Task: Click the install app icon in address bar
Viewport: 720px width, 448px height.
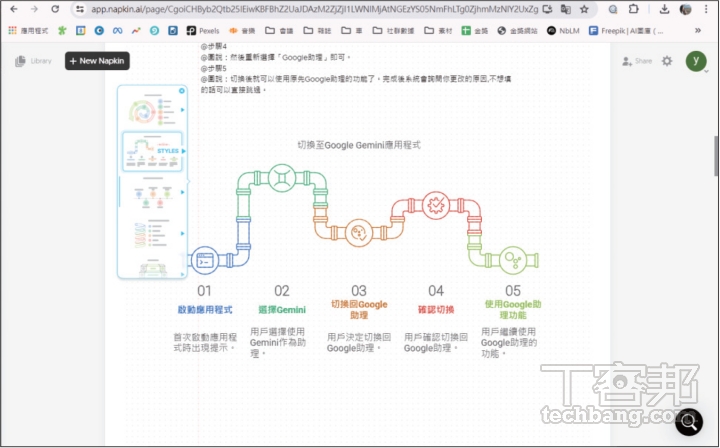Action: pyautogui.click(x=547, y=9)
